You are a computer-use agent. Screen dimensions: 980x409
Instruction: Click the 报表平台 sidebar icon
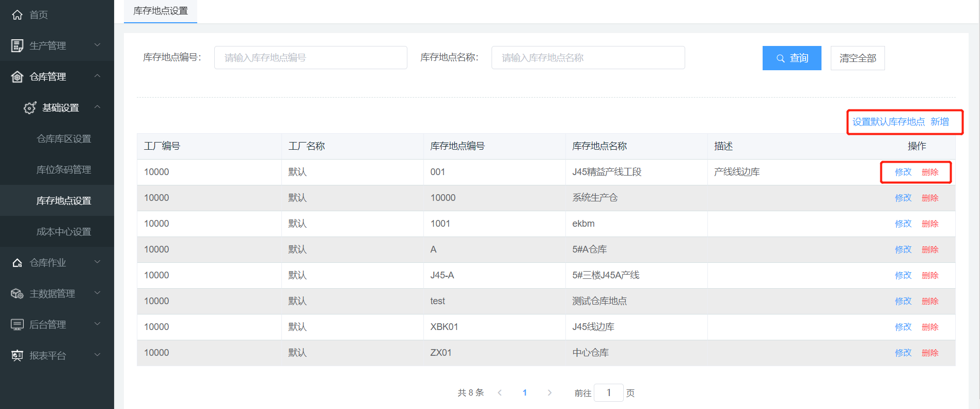pyautogui.click(x=17, y=356)
